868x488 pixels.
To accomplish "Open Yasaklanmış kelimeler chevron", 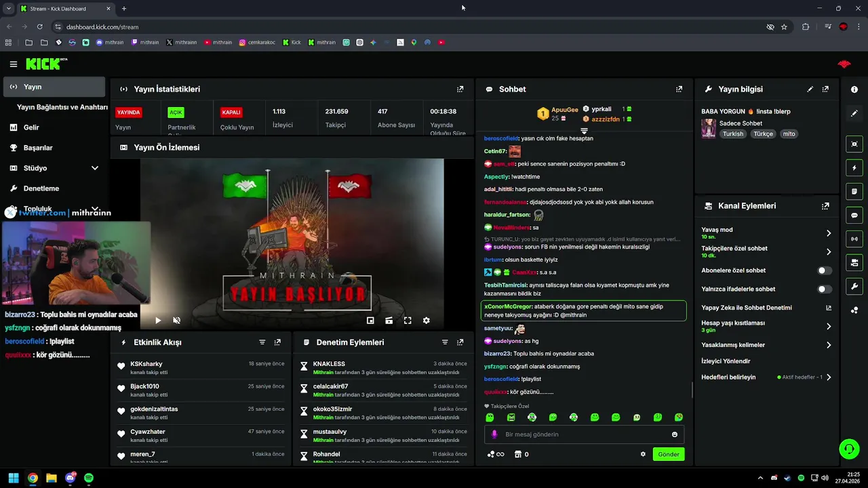I will [x=829, y=345].
